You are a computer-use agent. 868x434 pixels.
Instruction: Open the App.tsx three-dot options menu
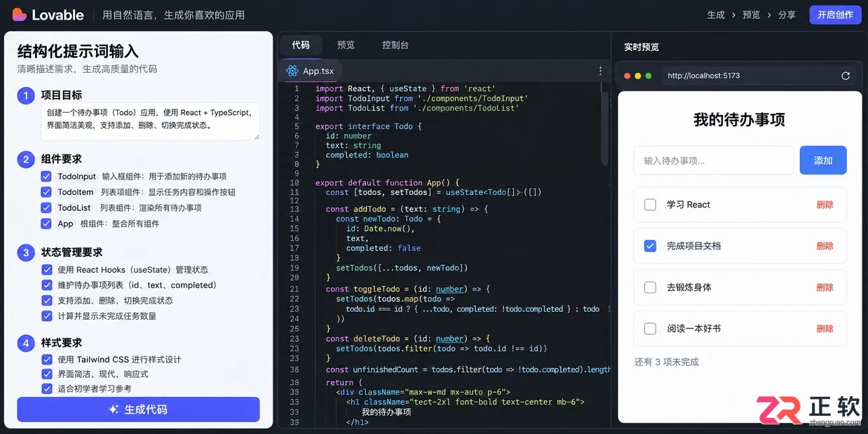tap(600, 71)
